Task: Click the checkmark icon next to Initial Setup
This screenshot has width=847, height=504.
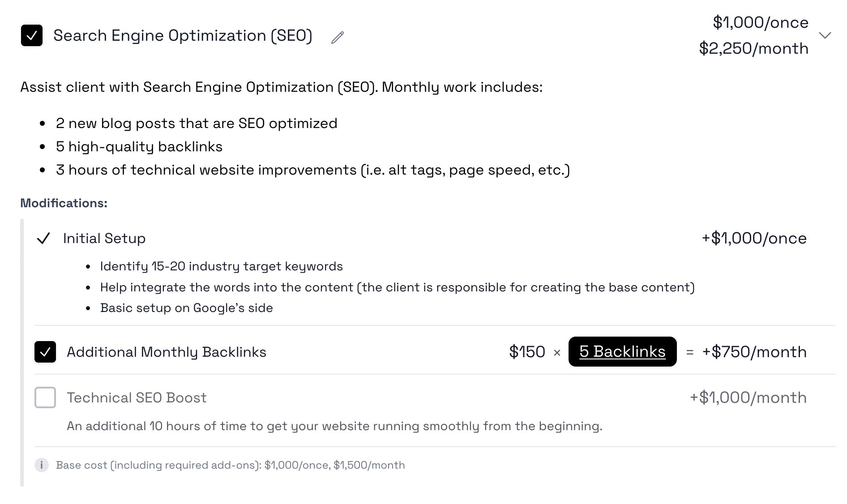Action: (x=43, y=239)
